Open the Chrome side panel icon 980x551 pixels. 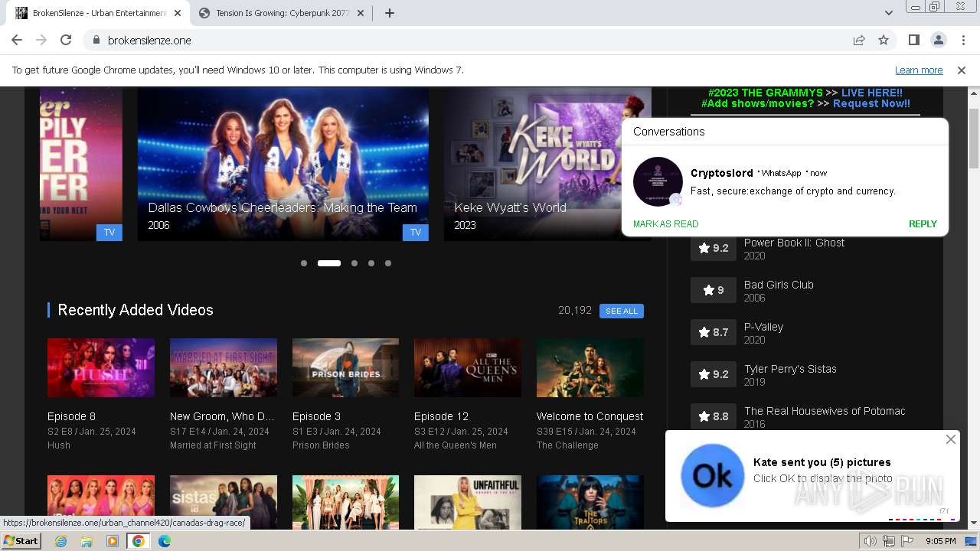[x=913, y=40]
